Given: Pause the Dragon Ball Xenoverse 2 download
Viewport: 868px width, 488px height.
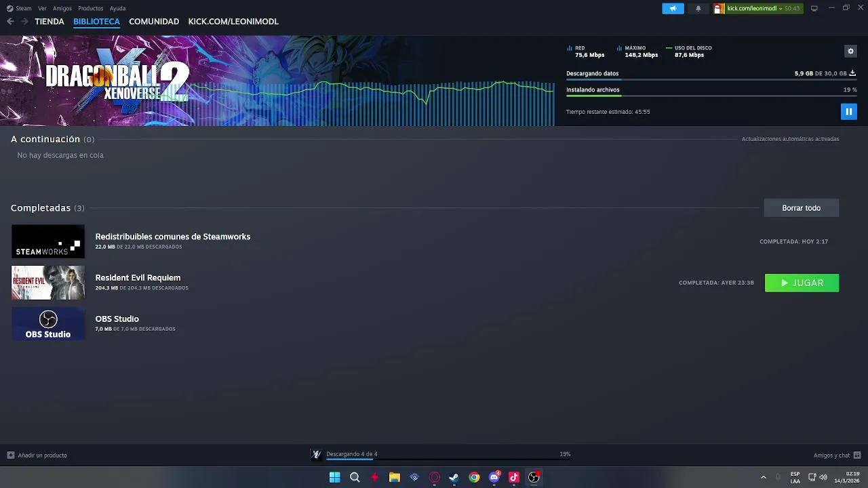Looking at the screenshot, I should 848,112.
